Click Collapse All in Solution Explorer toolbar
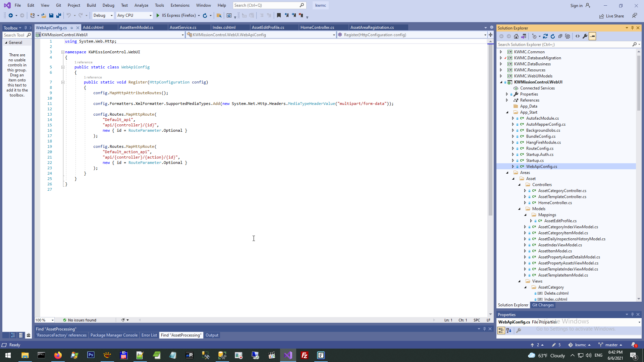 point(560,36)
